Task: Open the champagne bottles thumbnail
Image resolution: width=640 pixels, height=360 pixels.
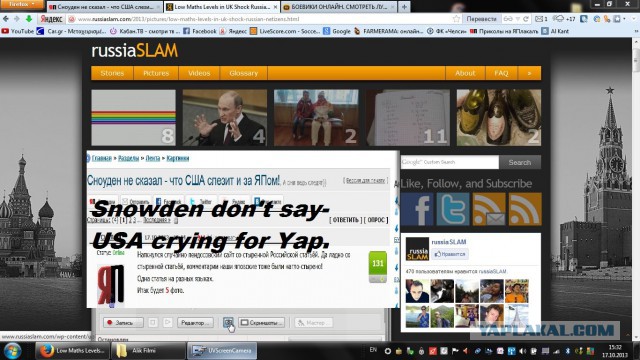Action: [x=499, y=118]
